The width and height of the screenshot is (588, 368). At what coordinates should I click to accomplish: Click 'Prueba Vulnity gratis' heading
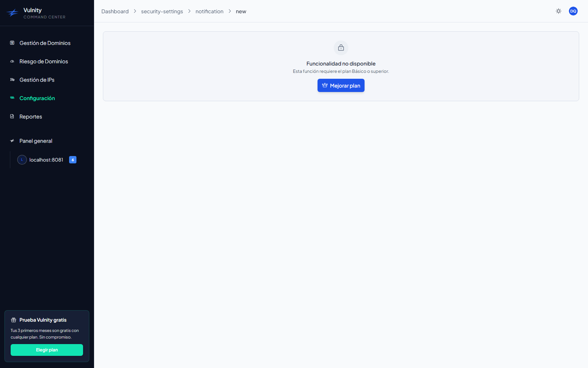pos(43,320)
